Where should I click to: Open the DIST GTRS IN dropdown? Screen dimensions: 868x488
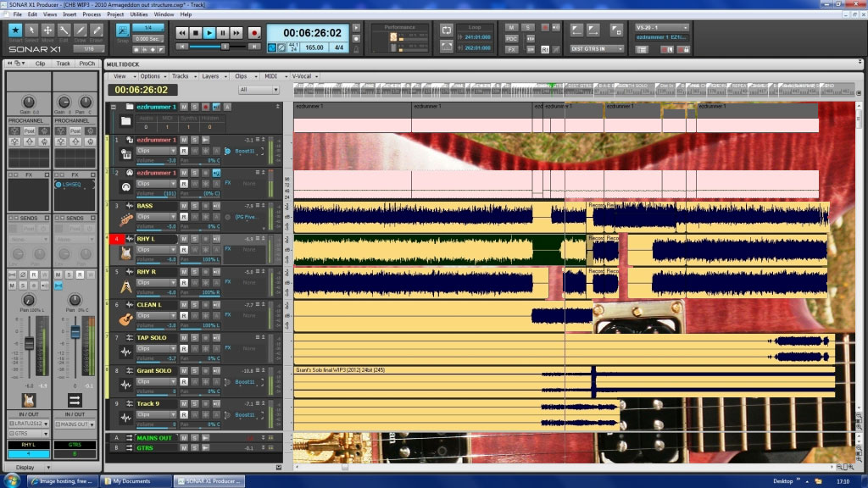[x=597, y=49]
